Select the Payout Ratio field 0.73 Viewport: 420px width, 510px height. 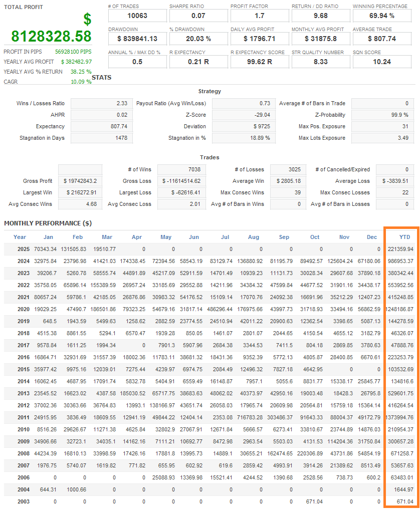[x=244, y=103]
